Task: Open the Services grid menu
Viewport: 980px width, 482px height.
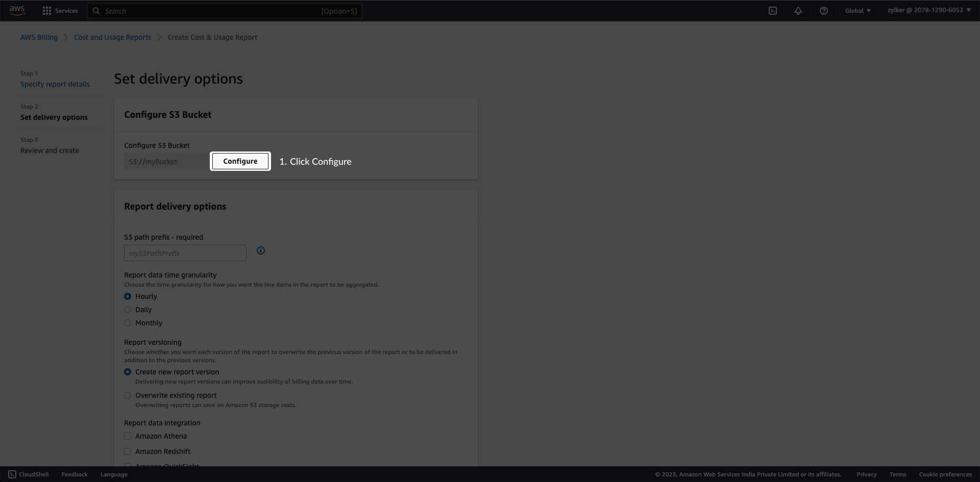Action: [47, 11]
